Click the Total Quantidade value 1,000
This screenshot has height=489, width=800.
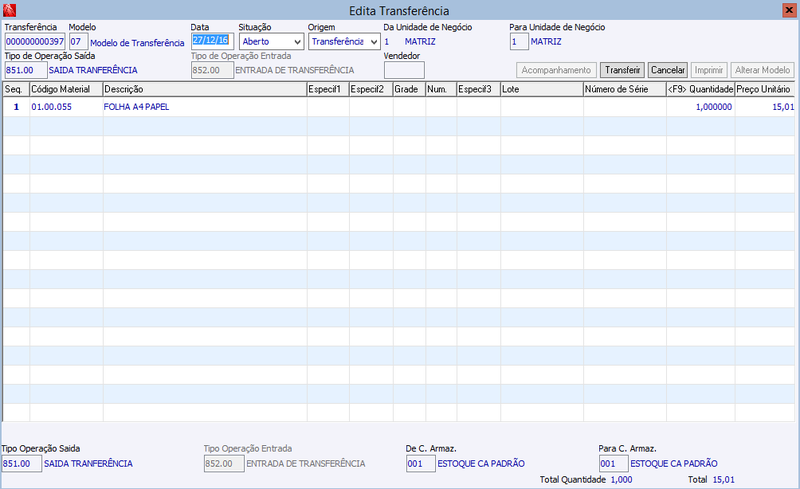[621, 480]
